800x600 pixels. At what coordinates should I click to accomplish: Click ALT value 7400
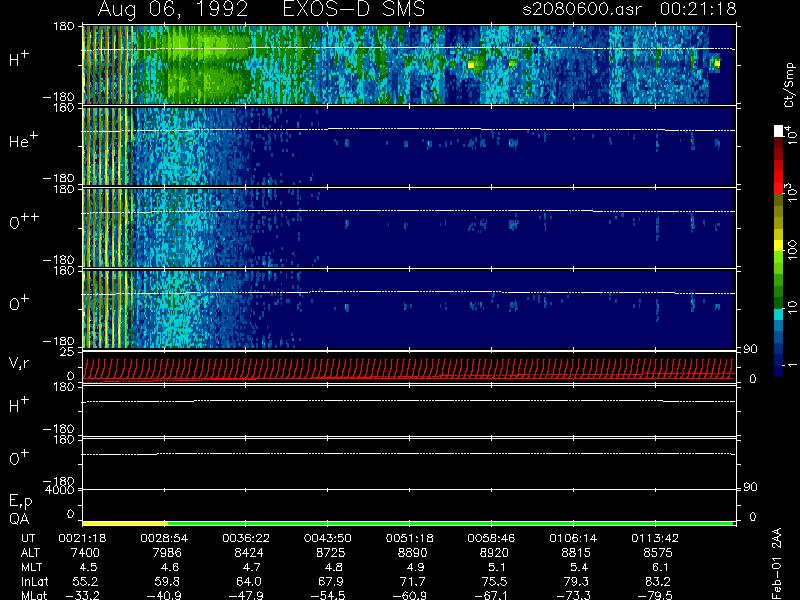click(x=85, y=553)
